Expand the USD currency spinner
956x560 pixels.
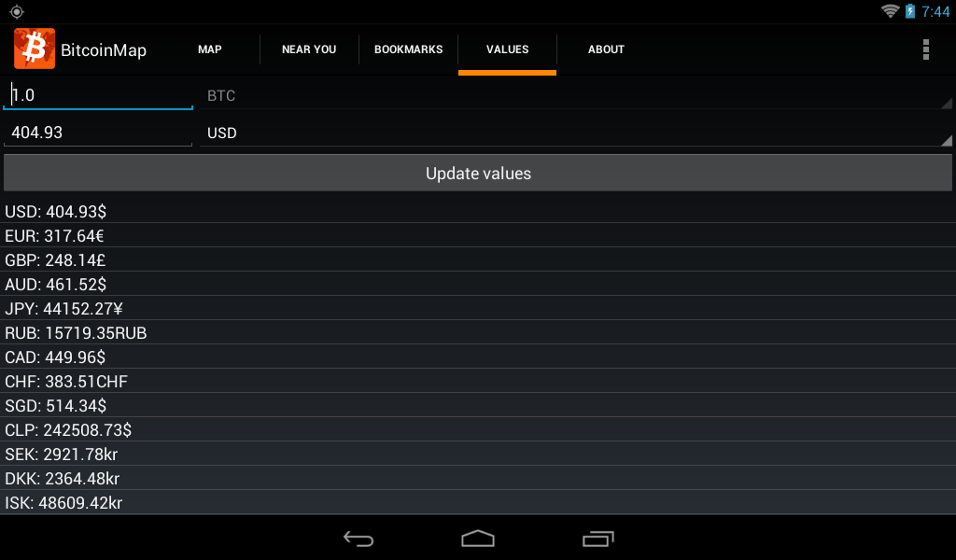click(x=576, y=133)
